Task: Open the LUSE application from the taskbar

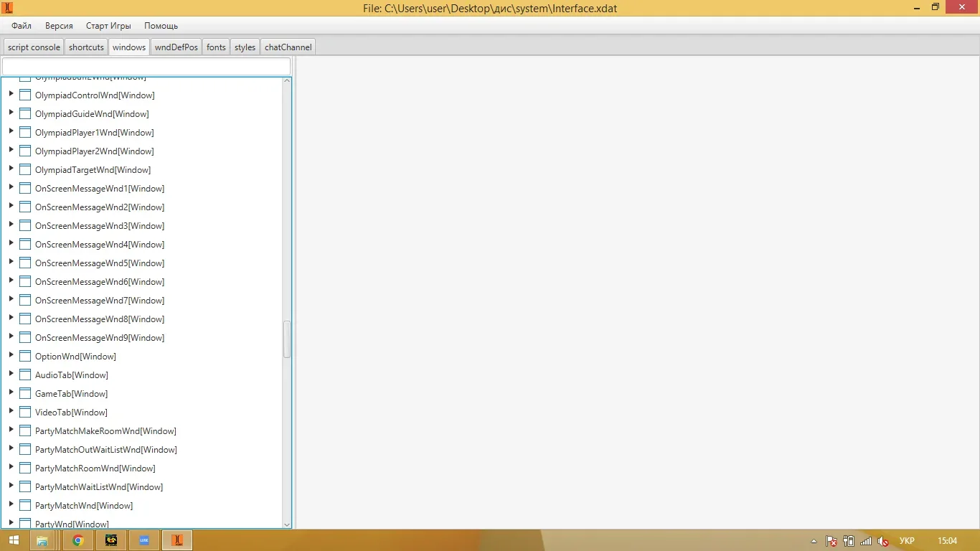Action: pyautogui.click(x=143, y=540)
